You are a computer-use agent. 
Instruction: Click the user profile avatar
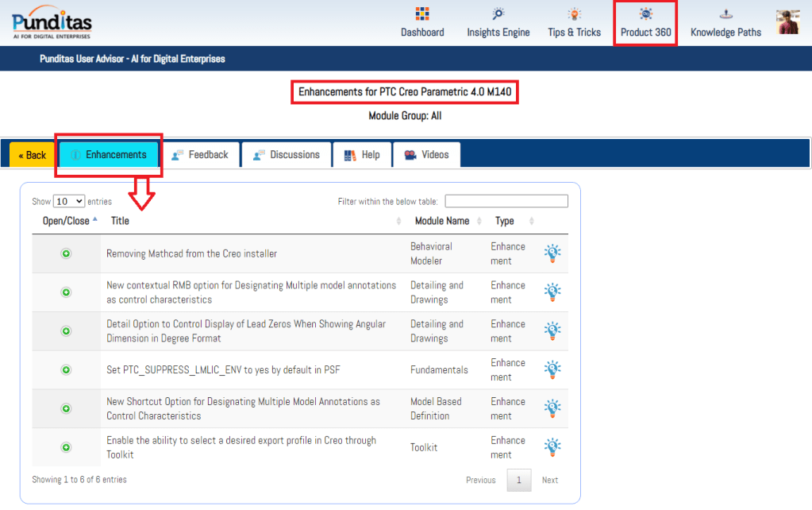pos(787,22)
